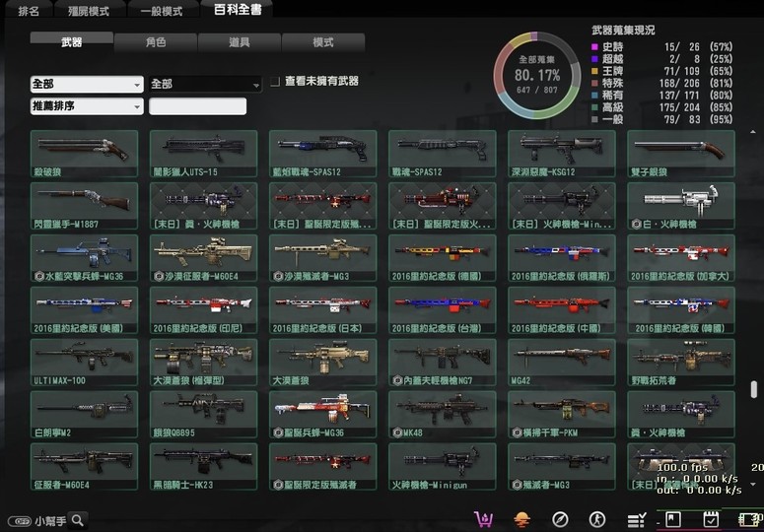This screenshot has height=532, width=764.
Task: Switch to the 排名 tab
Action: pos(30,11)
